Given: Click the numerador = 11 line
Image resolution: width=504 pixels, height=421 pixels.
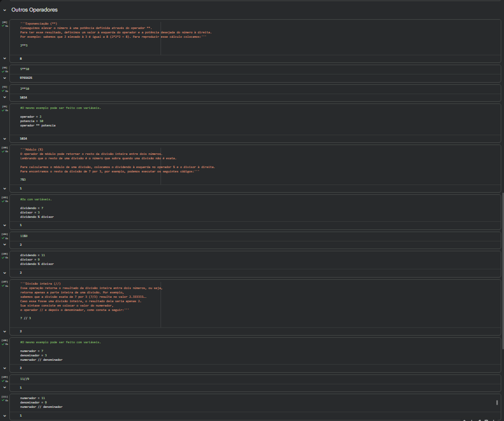Looking at the screenshot, I should (x=32, y=398).
